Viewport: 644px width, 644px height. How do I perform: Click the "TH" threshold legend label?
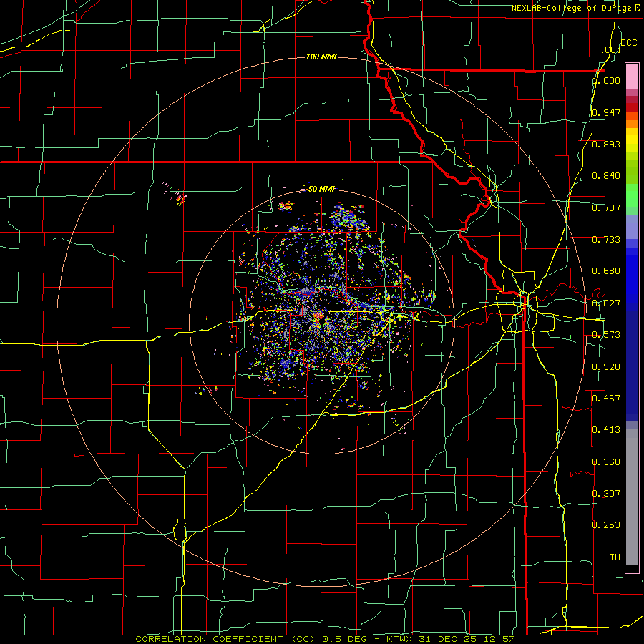pos(615,557)
